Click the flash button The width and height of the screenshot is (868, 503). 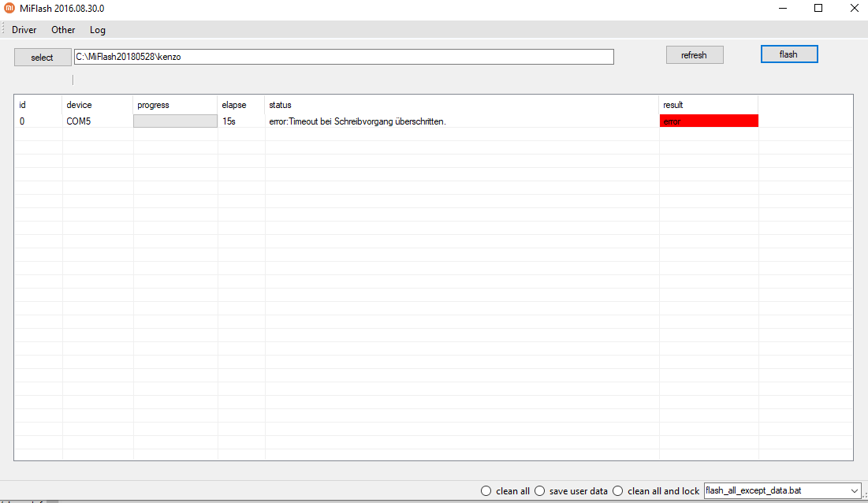click(789, 54)
